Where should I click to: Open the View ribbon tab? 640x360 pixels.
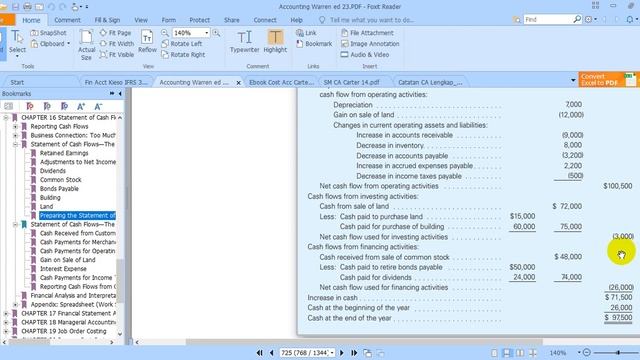click(x=141, y=20)
